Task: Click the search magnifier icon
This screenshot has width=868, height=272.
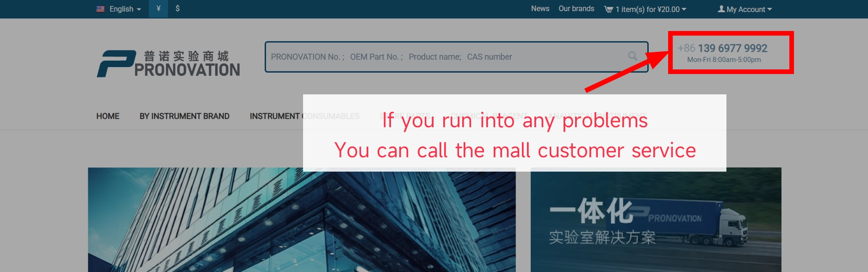Action: (632, 56)
